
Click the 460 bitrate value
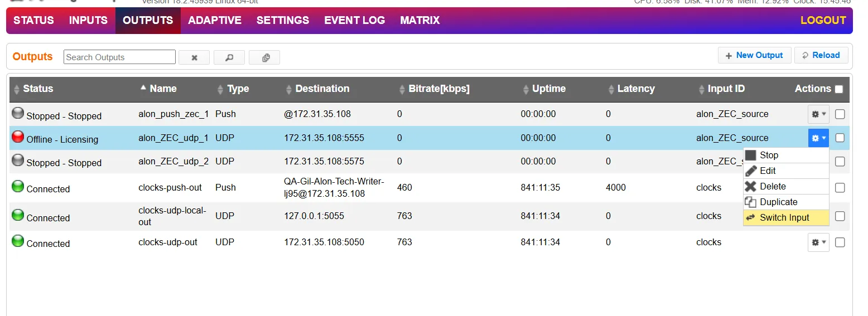[404, 188]
